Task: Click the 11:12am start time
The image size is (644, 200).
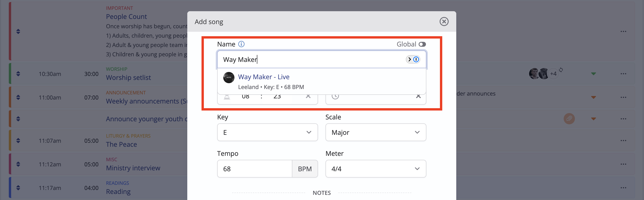Action: click(x=50, y=164)
